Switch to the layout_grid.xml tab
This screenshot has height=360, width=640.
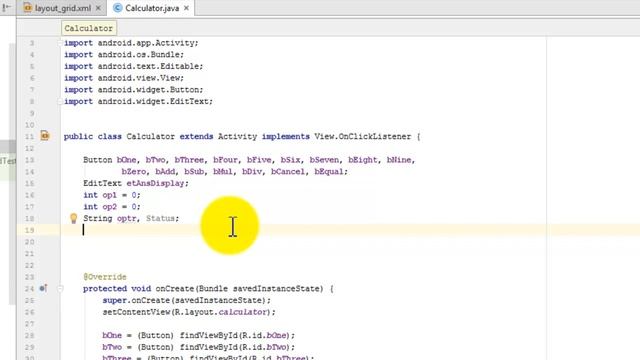tap(62, 8)
